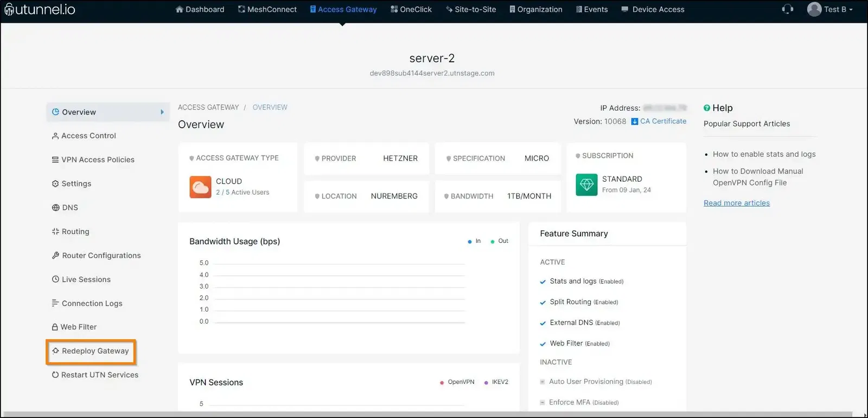
Task: Toggle the IKEV2 sessions legend dot
Action: (x=486, y=382)
